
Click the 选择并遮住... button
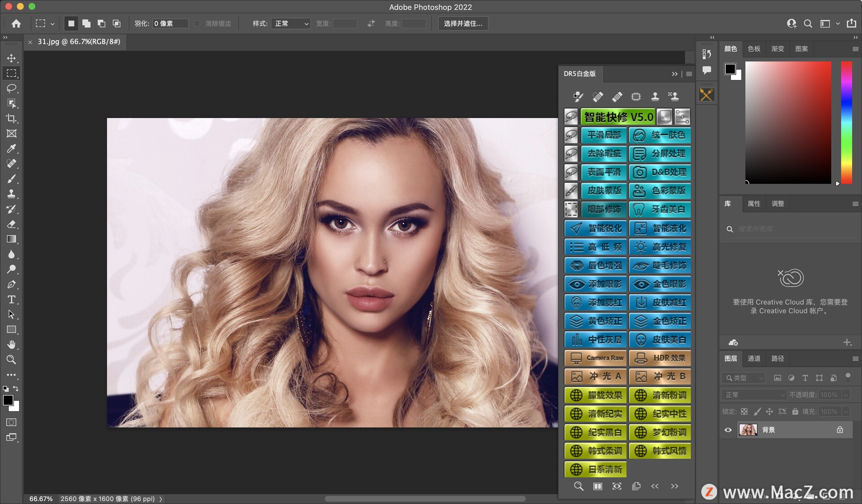[x=463, y=23]
